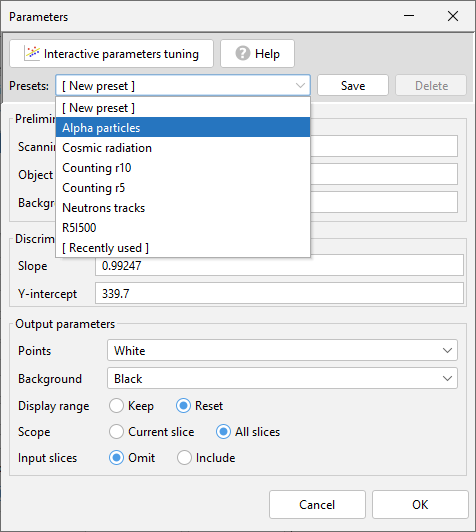The width and height of the screenshot is (476, 532).
Task: Click the scatter plot icon on tuning button
Action: (32, 53)
